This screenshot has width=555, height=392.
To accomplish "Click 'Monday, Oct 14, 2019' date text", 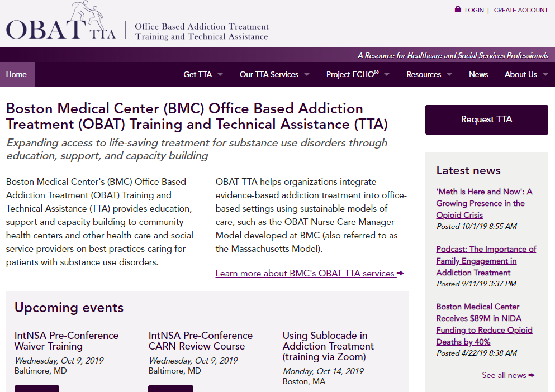I will 323,371.
